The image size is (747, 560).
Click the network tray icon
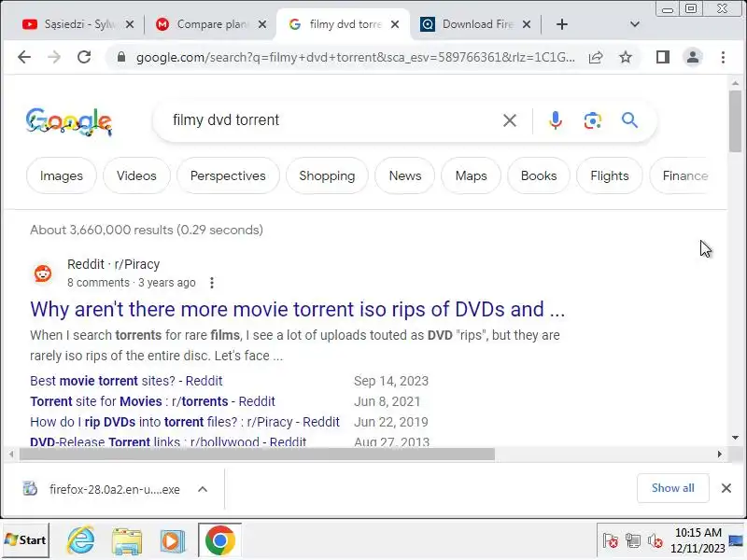(633, 541)
